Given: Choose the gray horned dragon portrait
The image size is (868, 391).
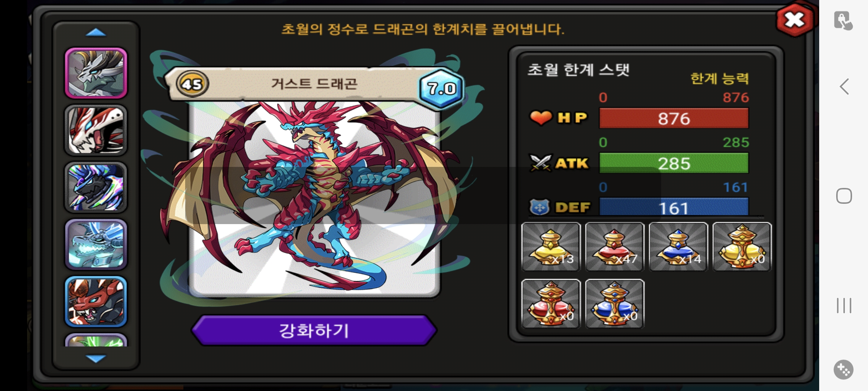Looking at the screenshot, I should point(96,73).
